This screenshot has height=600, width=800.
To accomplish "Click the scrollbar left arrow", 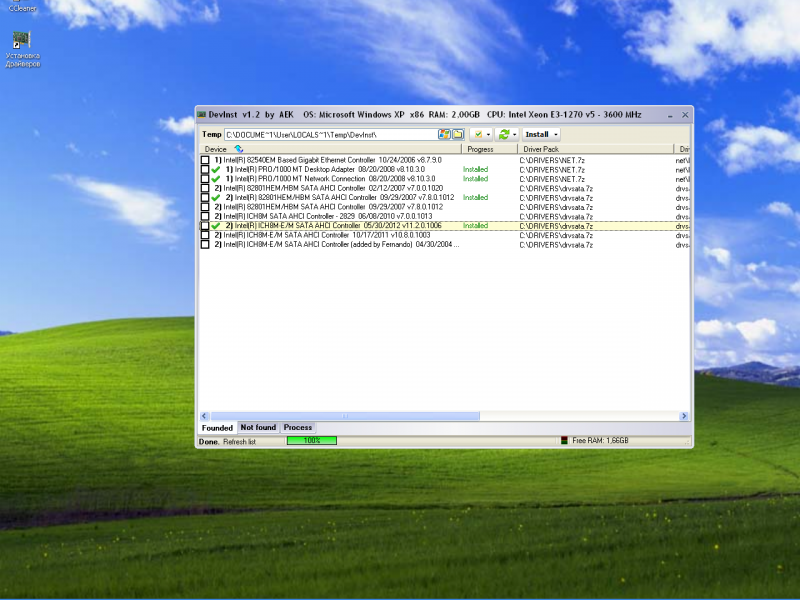I will (204, 416).
